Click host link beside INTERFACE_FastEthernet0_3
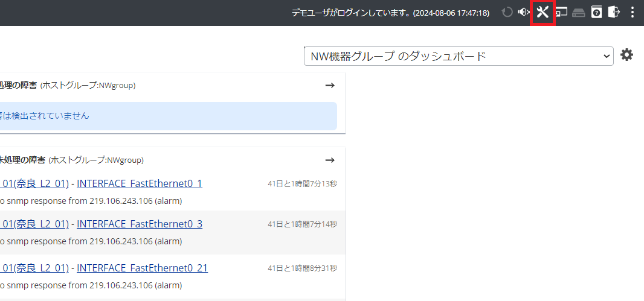 point(34,224)
